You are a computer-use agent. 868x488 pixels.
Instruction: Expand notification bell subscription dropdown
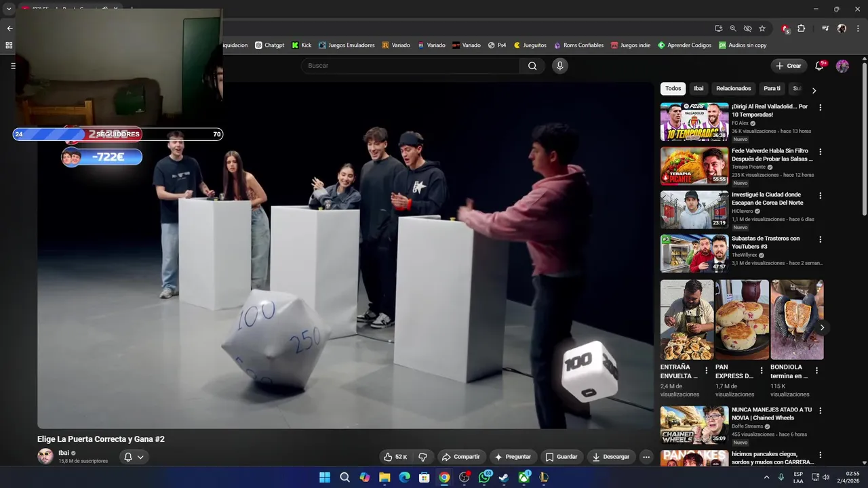point(140,457)
